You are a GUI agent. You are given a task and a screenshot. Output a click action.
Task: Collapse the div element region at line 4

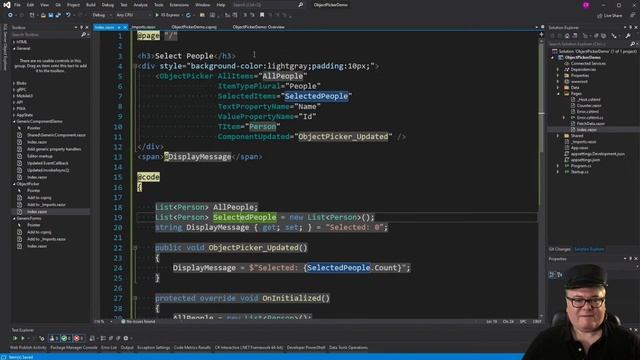tap(135, 66)
